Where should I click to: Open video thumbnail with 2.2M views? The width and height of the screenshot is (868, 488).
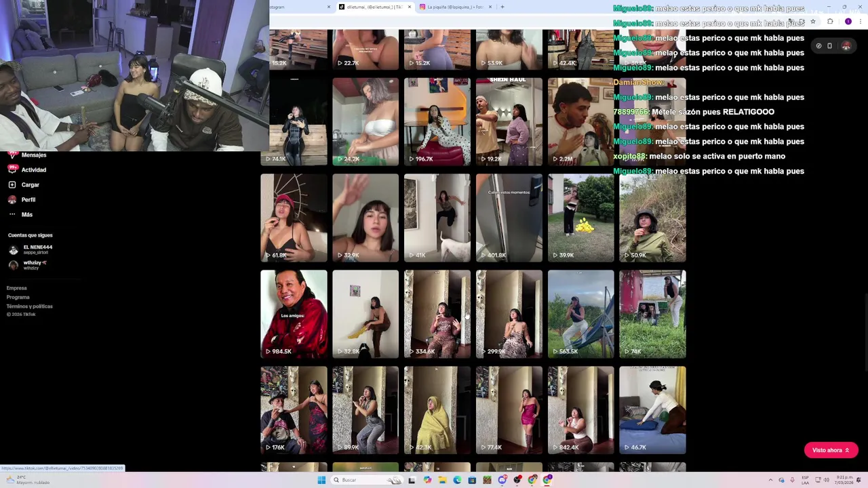click(x=581, y=121)
